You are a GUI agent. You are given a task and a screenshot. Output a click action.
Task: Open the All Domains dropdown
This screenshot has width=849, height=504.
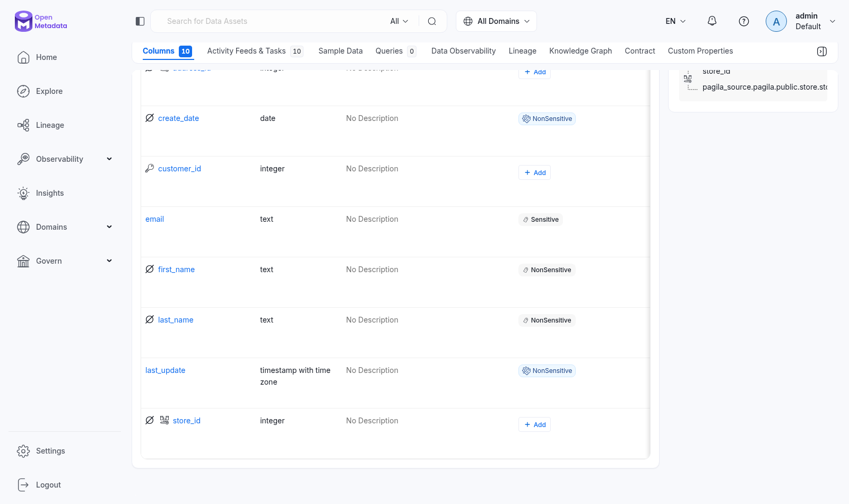click(496, 21)
